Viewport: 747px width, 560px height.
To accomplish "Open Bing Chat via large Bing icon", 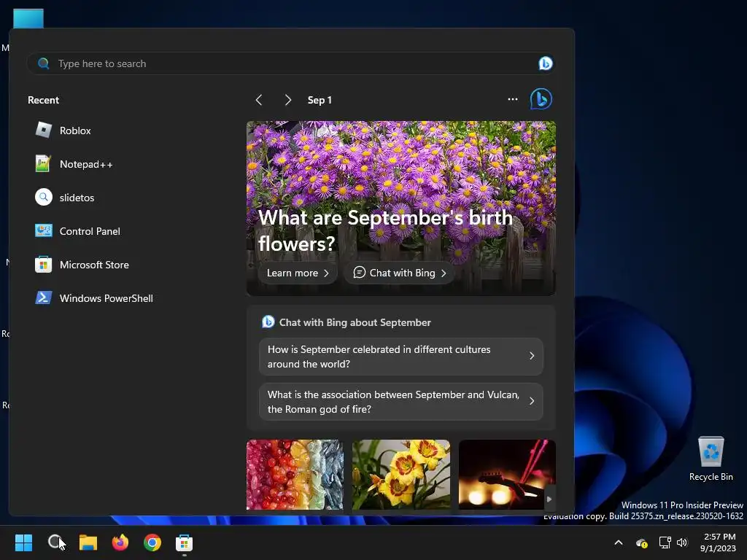I will [541, 99].
